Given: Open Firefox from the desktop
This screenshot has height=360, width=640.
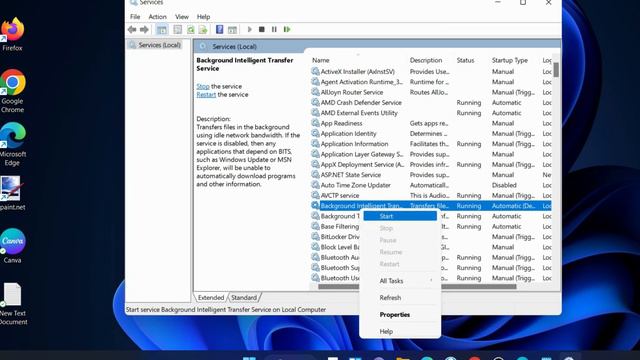Looking at the screenshot, I should point(12,34).
